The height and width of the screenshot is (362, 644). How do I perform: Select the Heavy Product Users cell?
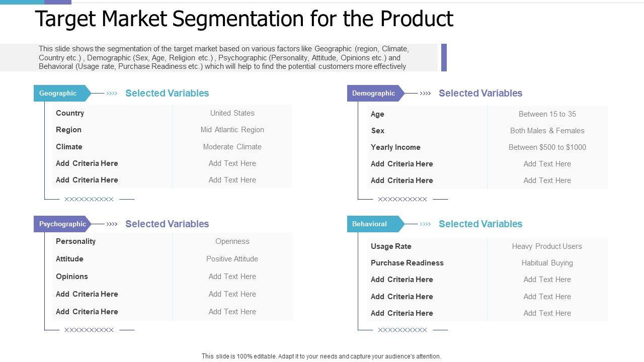coord(547,246)
